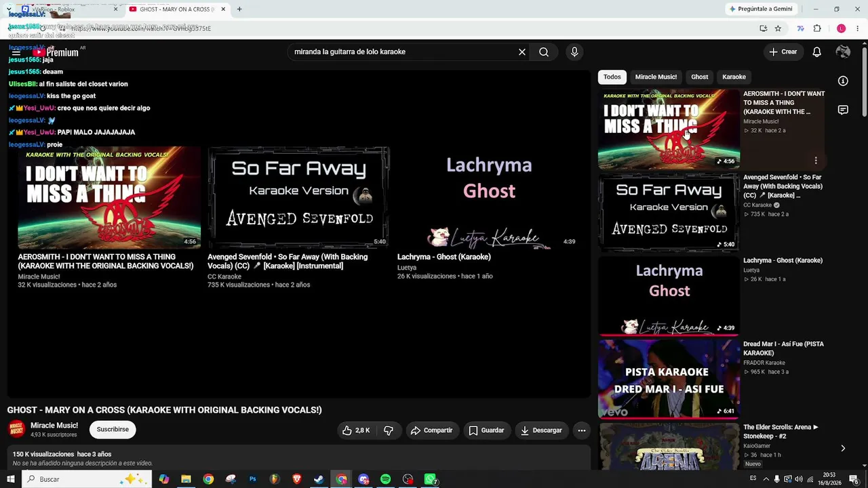The width and height of the screenshot is (868, 488).
Task: Select the Todos filter chip
Action: click(x=612, y=77)
